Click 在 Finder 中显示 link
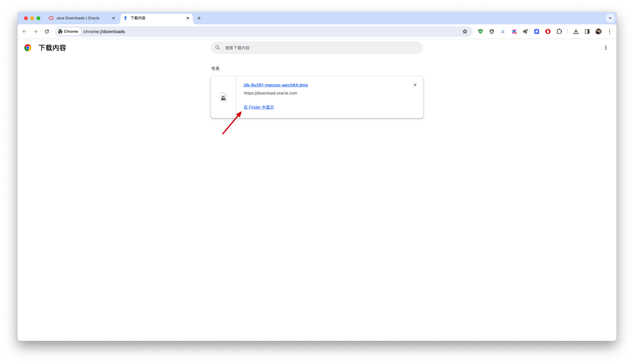The width and height of the screenshot is (634, 364). coord(259,107)
